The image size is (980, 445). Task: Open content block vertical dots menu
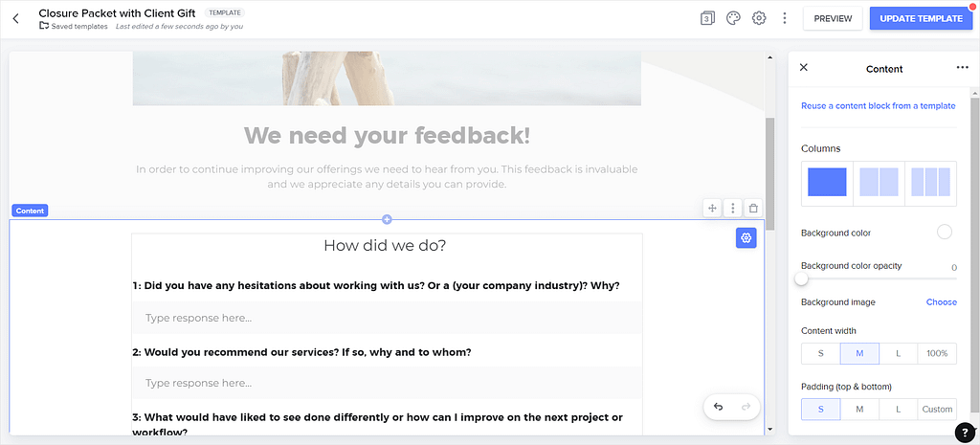(x=732, y=208)
